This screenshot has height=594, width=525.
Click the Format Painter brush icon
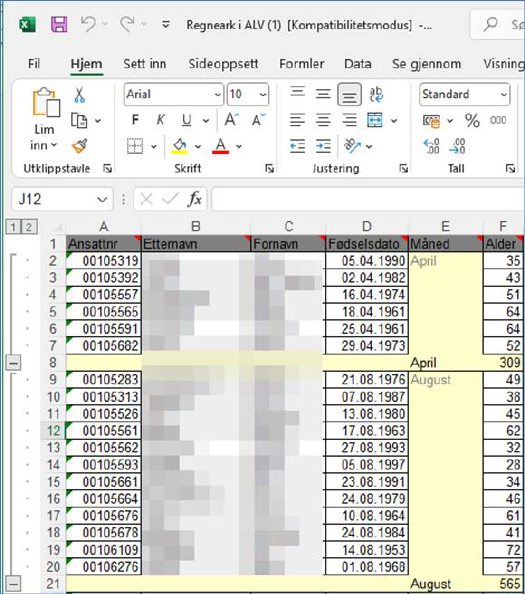pos(79,146)
